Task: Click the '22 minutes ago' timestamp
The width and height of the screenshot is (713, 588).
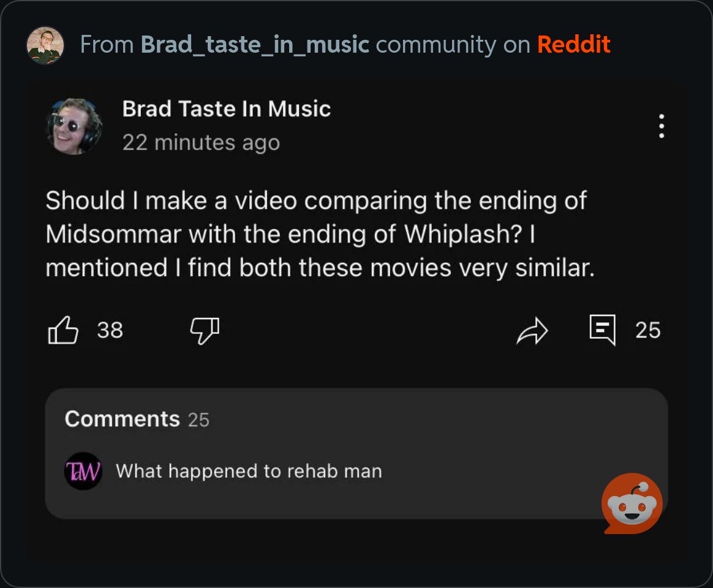Action: (201, 143)
